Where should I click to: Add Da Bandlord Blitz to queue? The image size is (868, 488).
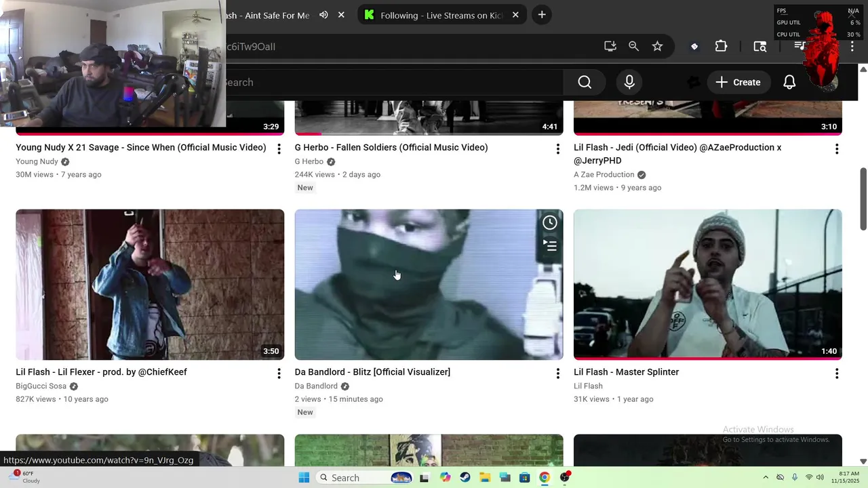click(550, 245)
